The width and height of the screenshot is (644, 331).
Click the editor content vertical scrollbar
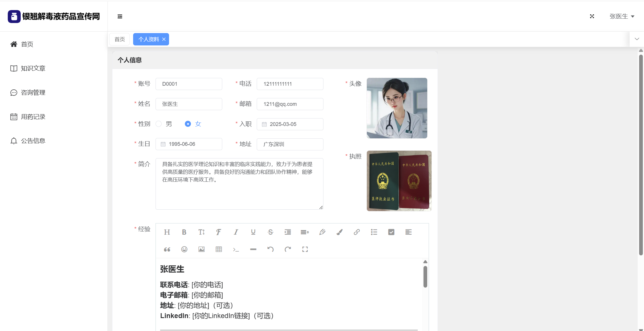click(x=425, y=277)
